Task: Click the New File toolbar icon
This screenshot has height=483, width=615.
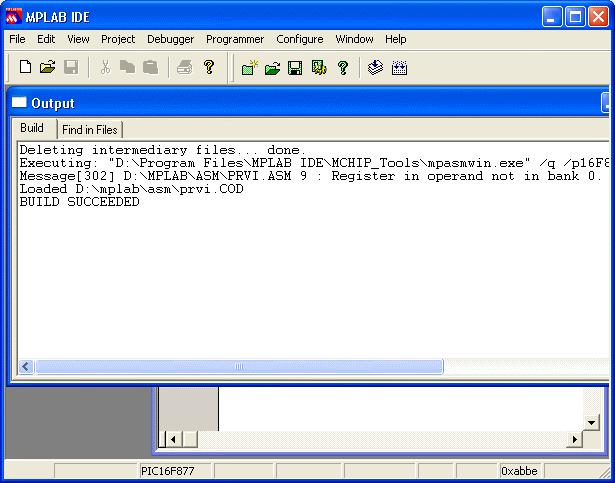Action: 25,67
